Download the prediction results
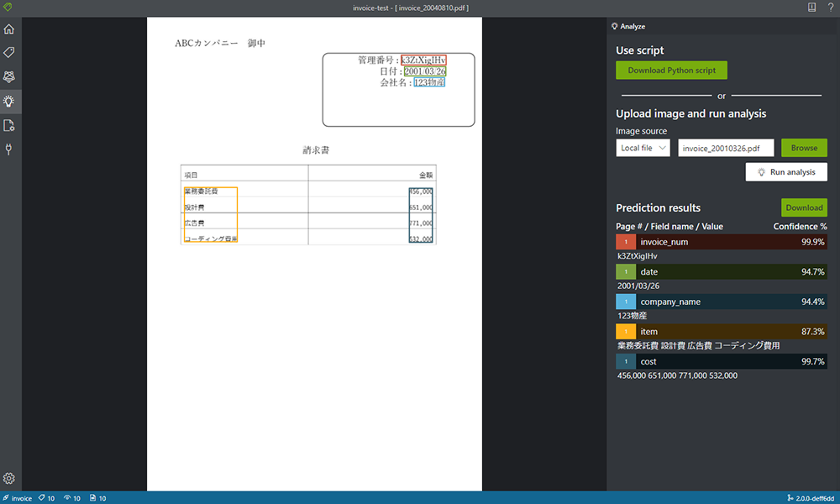Screen dimensions: 840x504 (804, 207)
